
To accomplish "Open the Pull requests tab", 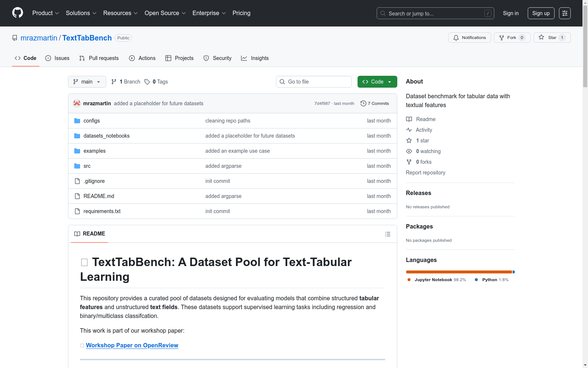I will pyautogui.click(x=99, y=58).
